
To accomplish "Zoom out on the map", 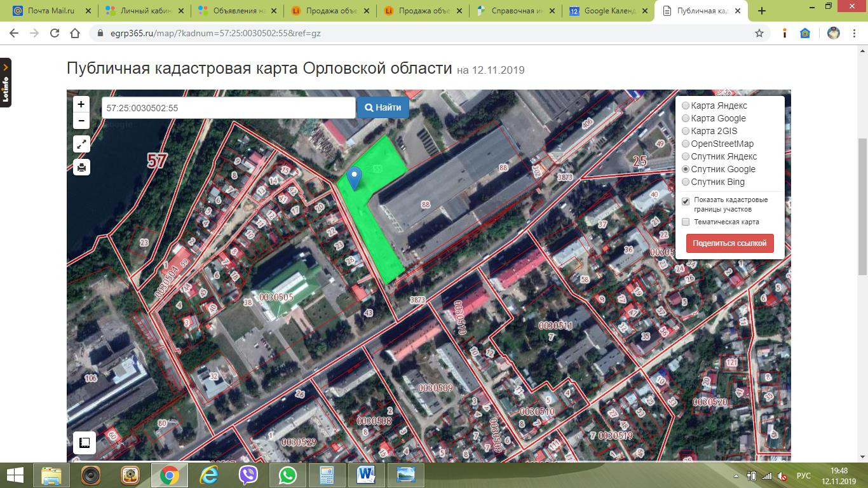I will [81, 121].
